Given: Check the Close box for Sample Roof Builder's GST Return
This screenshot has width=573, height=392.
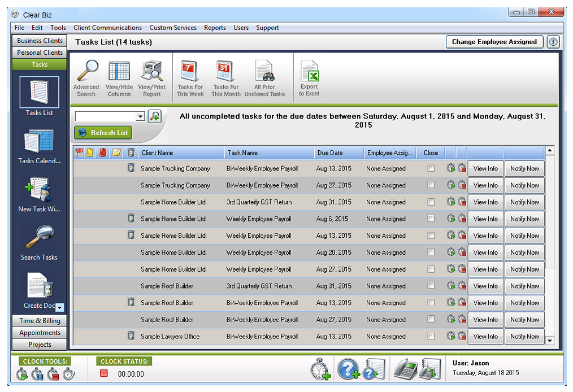Looking at the screenshot, I should point(431,286).
